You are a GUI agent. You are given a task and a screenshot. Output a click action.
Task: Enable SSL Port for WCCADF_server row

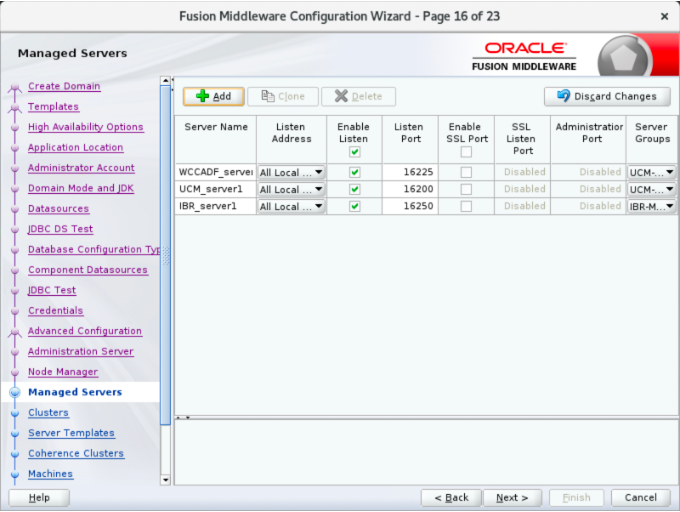pos(466,172)
